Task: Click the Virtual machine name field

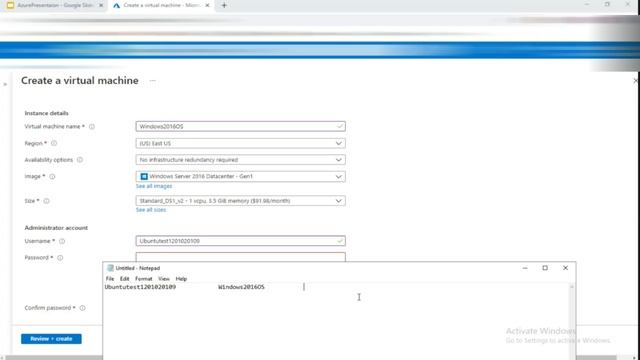Action: (x=240, y=127)
